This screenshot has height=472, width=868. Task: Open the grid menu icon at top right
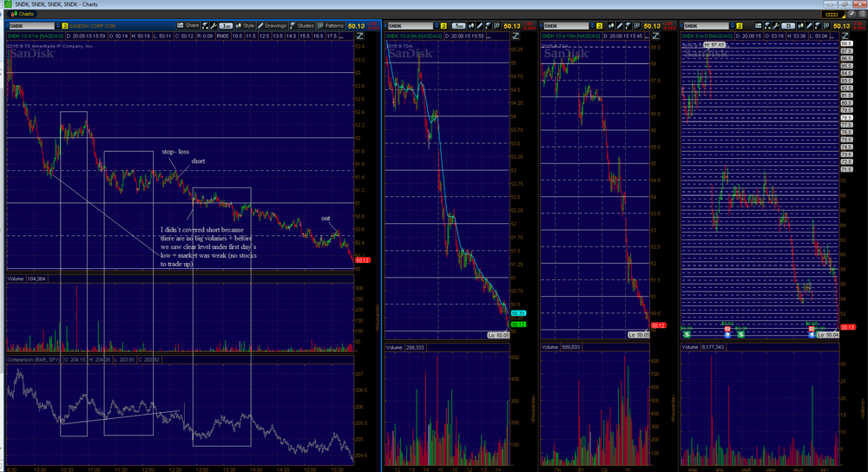coord(863,14)
